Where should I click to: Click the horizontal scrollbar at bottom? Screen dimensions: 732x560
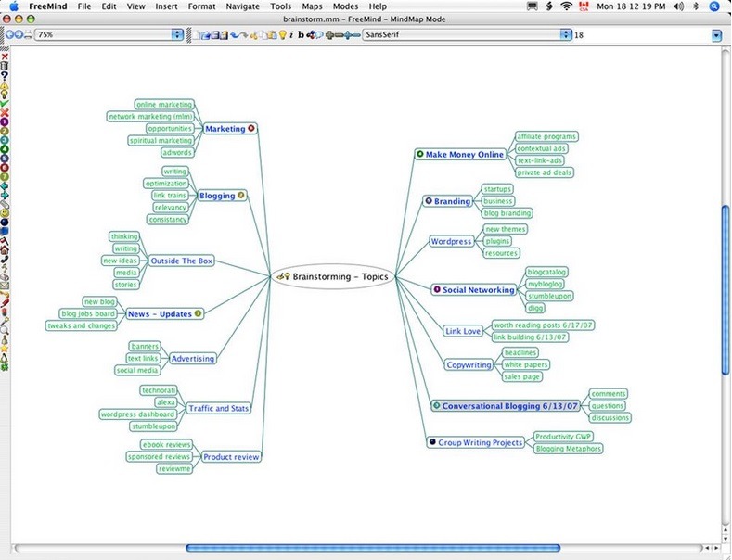[371, 548]
